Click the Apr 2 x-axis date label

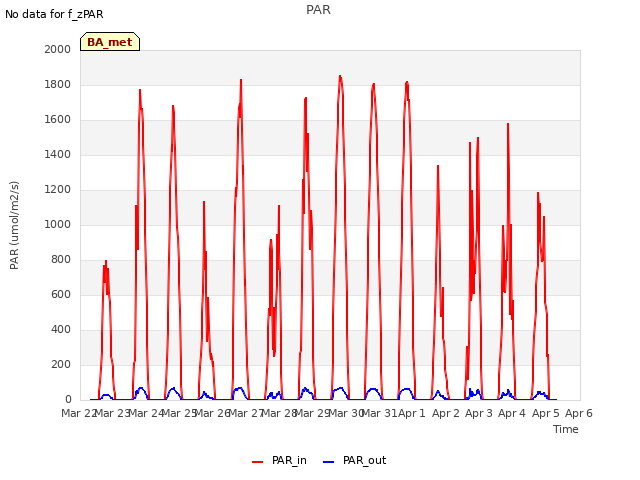pyautogui.click(x=446, y=413)
